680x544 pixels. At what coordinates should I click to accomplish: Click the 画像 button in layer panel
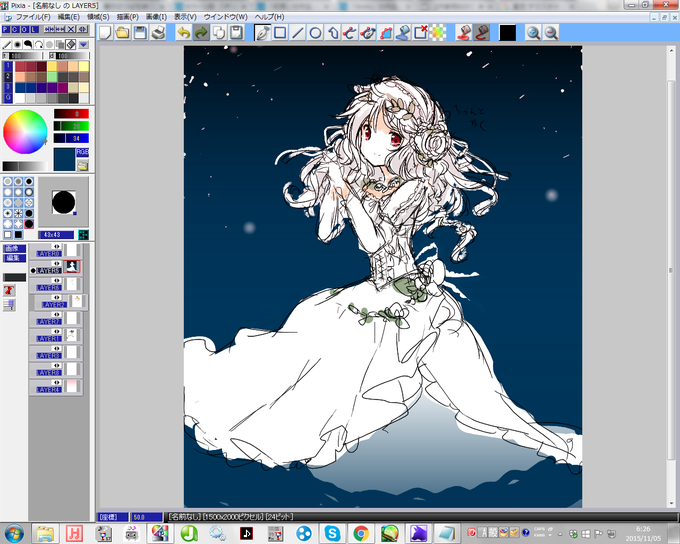(x=14, y=249)
